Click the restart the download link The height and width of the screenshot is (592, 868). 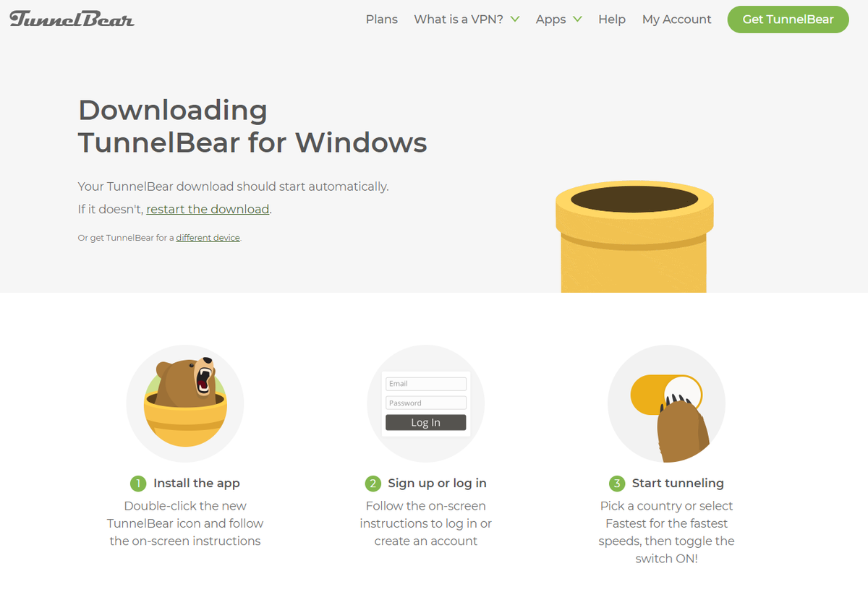pos(208,210)
